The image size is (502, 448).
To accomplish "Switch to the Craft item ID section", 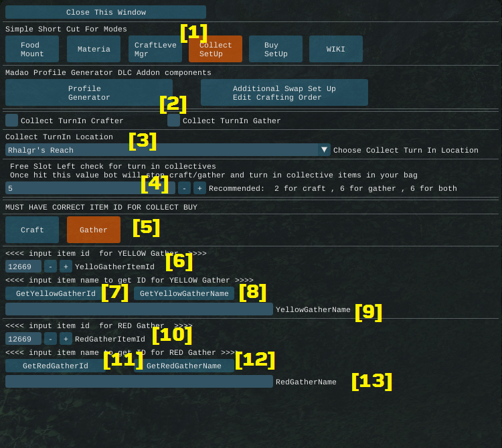I will pyautogui.click(x=32, y=230).
